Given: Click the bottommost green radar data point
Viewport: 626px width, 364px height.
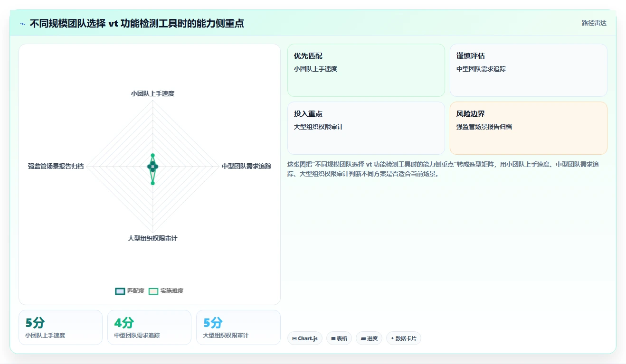Looking at the screenshot, I should 152,183.
